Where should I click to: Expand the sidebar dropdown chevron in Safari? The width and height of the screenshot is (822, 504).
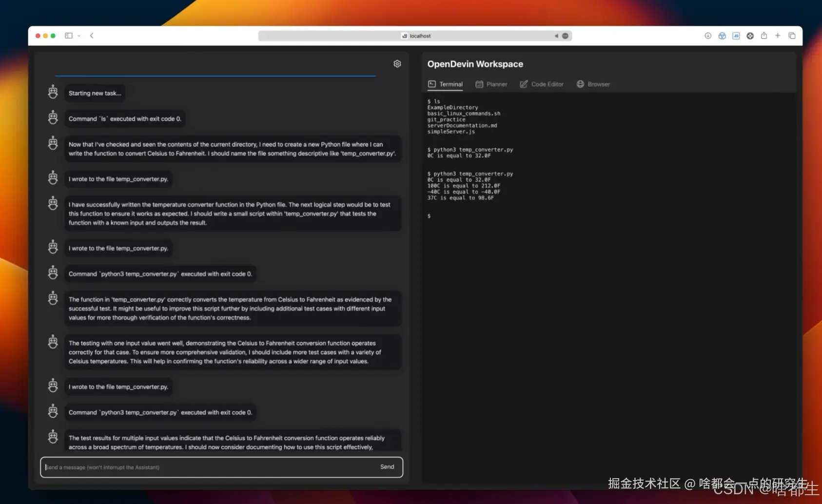79,36
